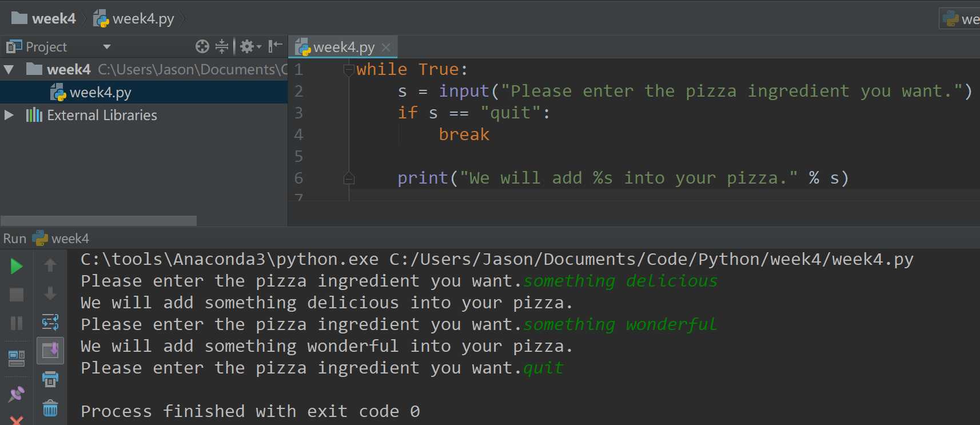
Task: Click the fold end marker on line 6
Action: coord(349,178)
